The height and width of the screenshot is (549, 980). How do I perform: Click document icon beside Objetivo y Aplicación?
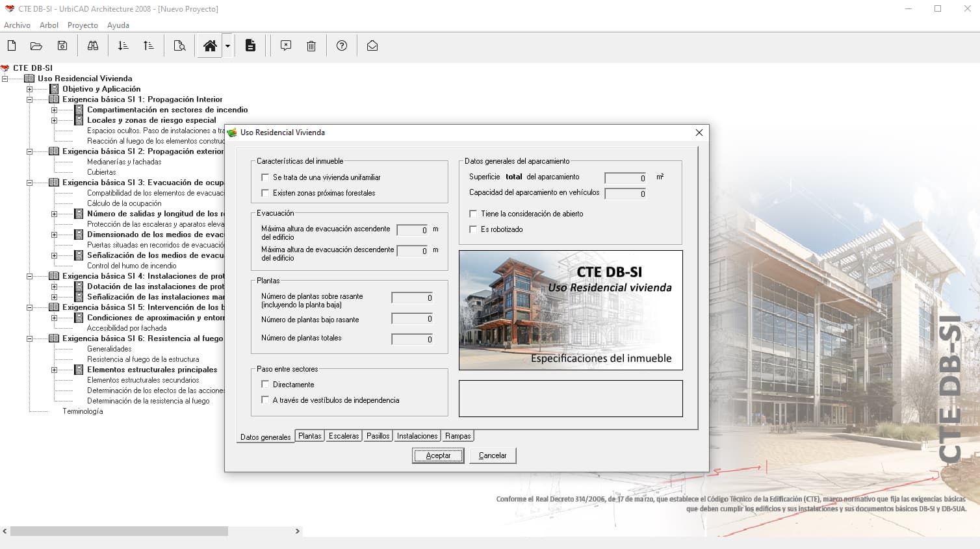pyautogui.click(x=54, y=89)
